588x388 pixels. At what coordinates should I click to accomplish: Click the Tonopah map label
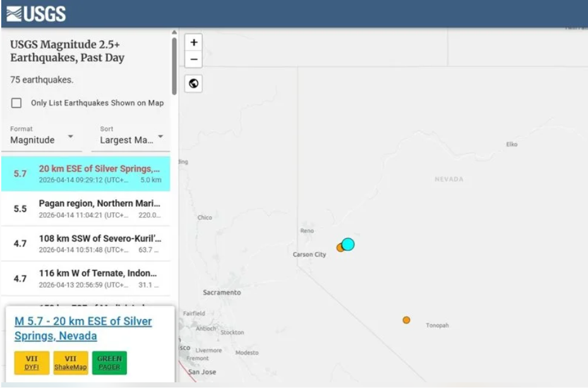[x=437, y=325]
